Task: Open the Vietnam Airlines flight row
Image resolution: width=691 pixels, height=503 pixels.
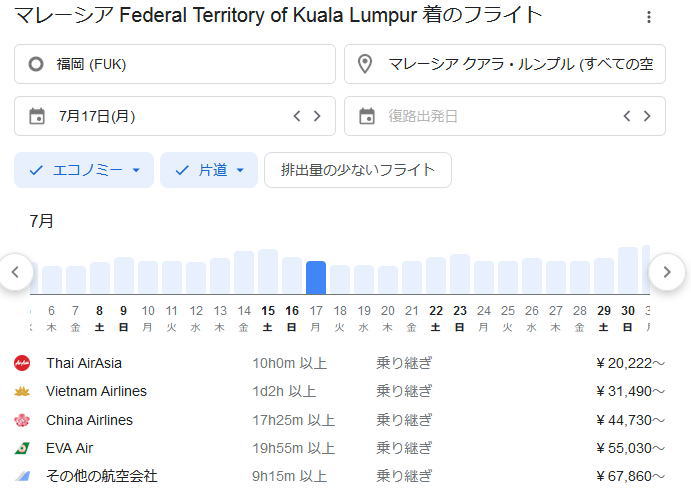Action: click(339, 391)
